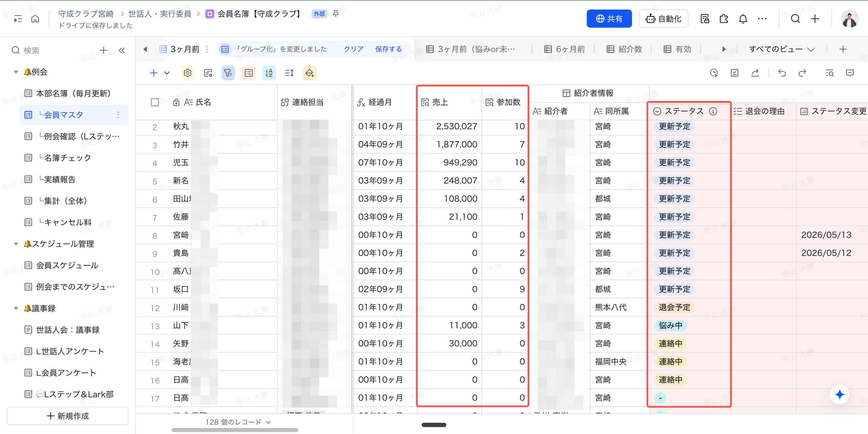Image resolution: width=868 pixels, height=434 pixels.
Task: Click 保存する to save view changes
Action: (x=388, y=49)
